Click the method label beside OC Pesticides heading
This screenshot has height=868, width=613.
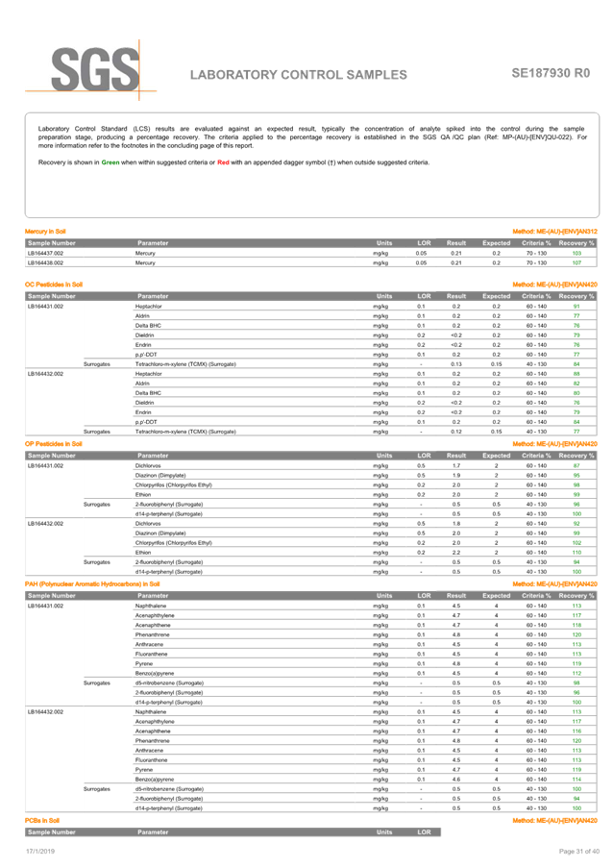click(x=555, y=285)
